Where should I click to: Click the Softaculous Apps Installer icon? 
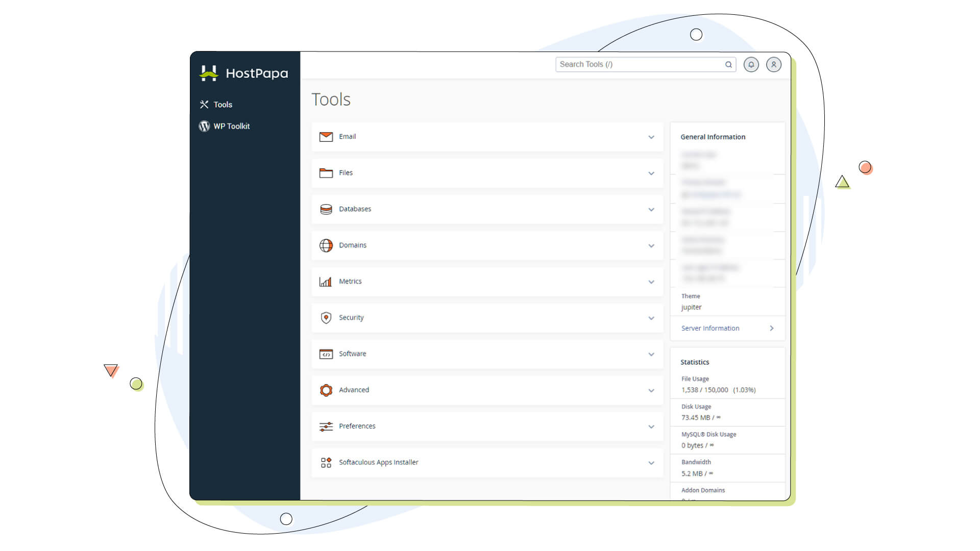326,463
